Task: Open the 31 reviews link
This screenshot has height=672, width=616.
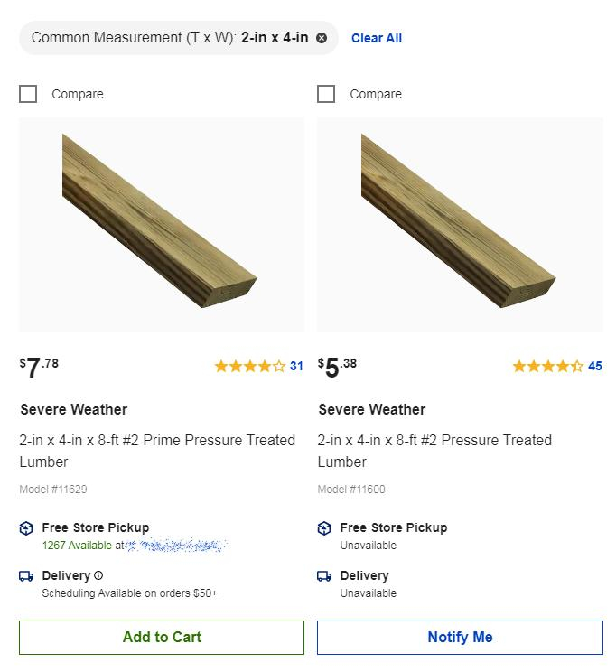Action: click(296, 366)
